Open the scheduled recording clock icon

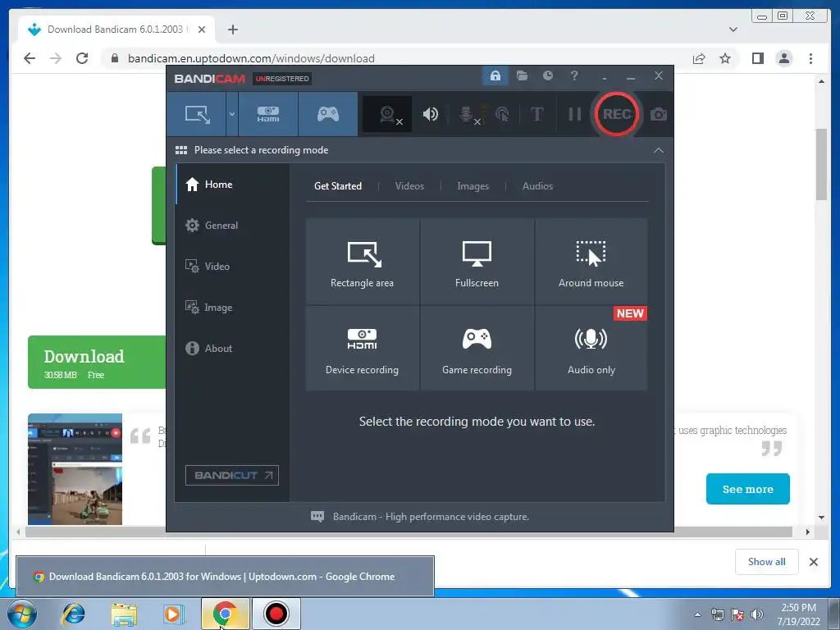pyautogui.click(x=547, y=75)
